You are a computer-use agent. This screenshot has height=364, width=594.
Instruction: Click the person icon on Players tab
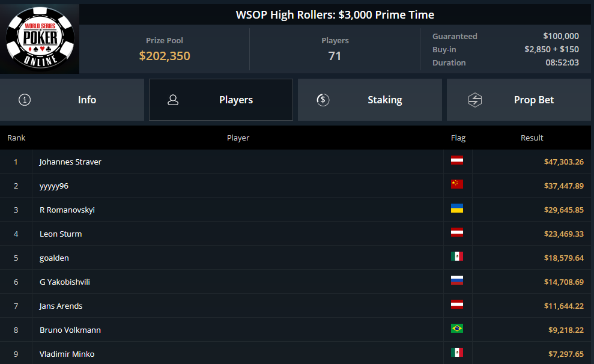[173, 100]
